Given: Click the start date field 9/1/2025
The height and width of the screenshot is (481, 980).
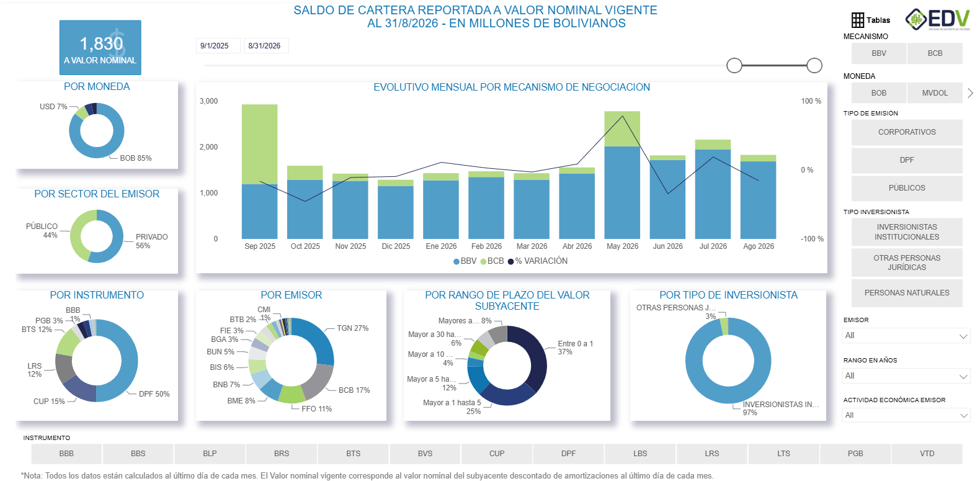Looking at the screenshot, I should tap(218, 46).
